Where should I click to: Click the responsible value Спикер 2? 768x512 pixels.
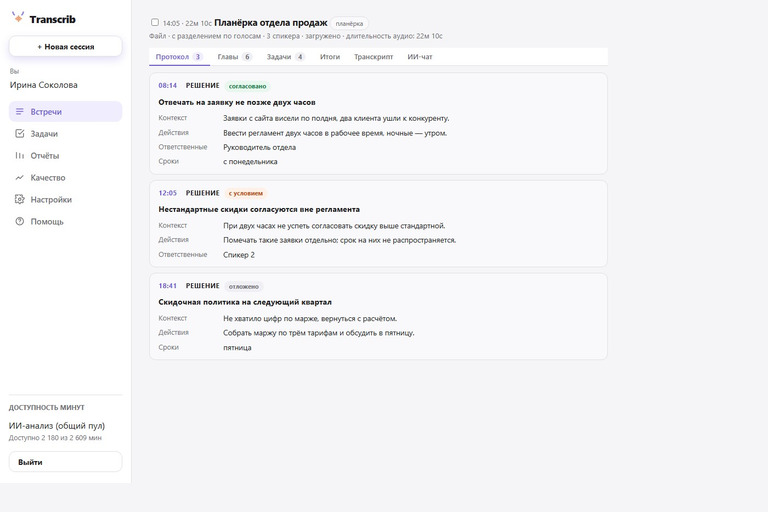239,255
